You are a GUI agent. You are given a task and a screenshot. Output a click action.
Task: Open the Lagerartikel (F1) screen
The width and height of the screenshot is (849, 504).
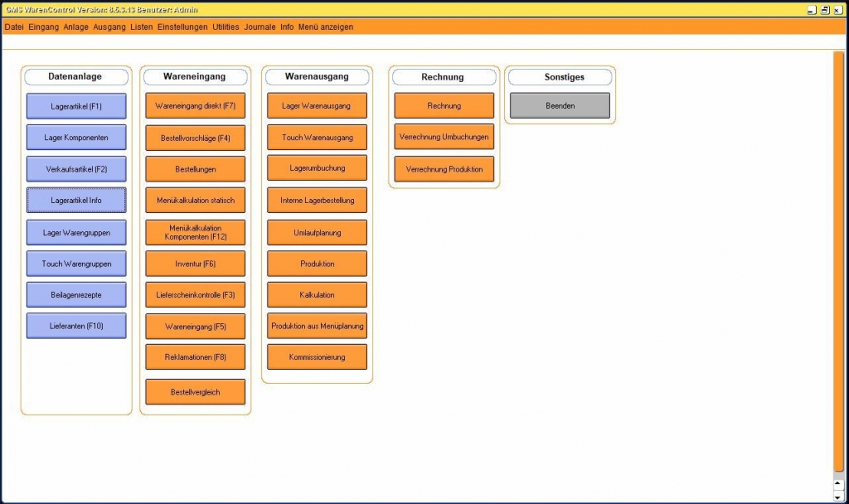[75, 106]
